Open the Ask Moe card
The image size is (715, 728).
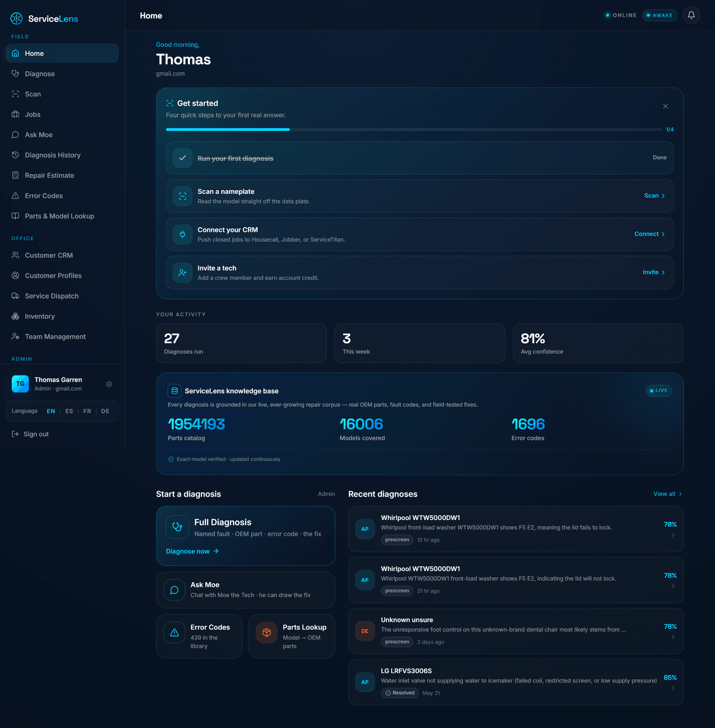click(246, 590)
